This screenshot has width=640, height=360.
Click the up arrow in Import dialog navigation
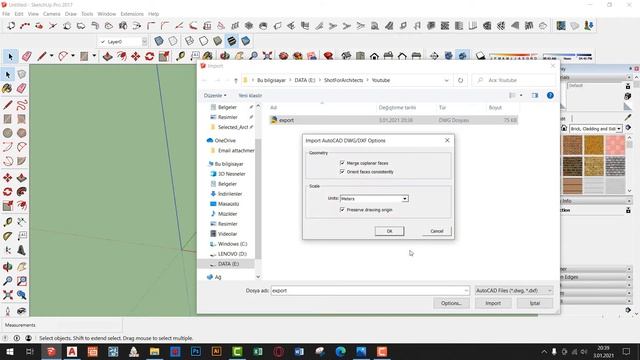(x=236, y=80)
